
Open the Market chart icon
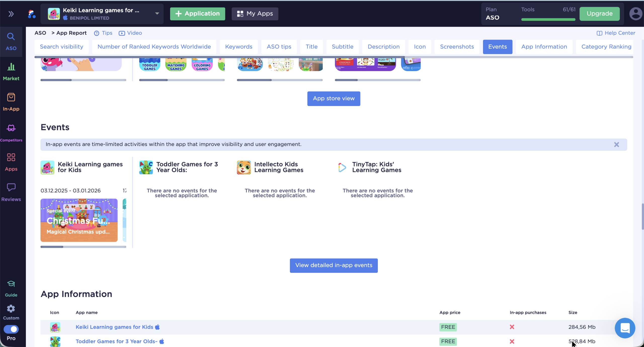11,67
